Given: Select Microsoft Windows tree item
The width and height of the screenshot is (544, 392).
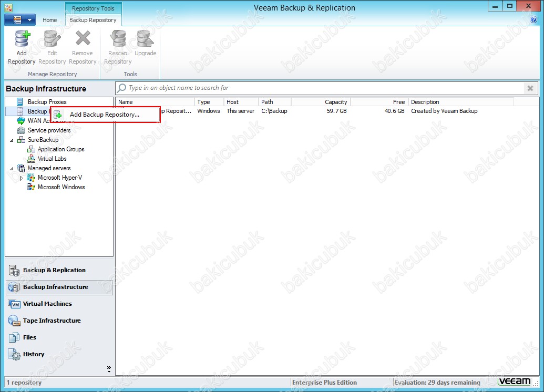Looking at the screenshot, I should pos(61,187).
